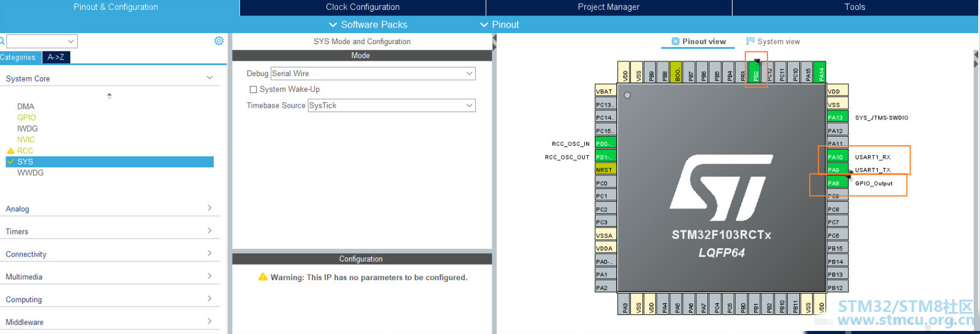Click the PA2 pin
Screen dimensions: 980x334
tap(606, 287)
